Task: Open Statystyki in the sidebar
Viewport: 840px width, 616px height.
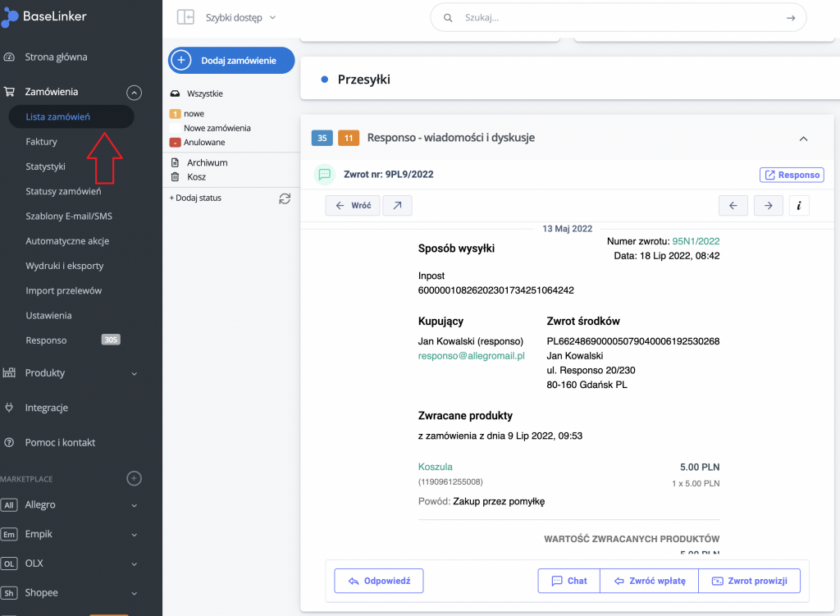Action: tap(45, 167)
